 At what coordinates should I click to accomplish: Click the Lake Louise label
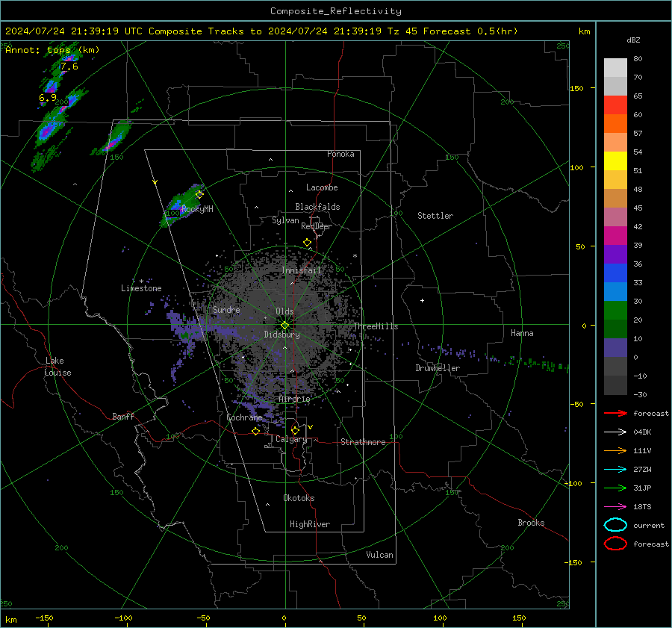(57, 367)
